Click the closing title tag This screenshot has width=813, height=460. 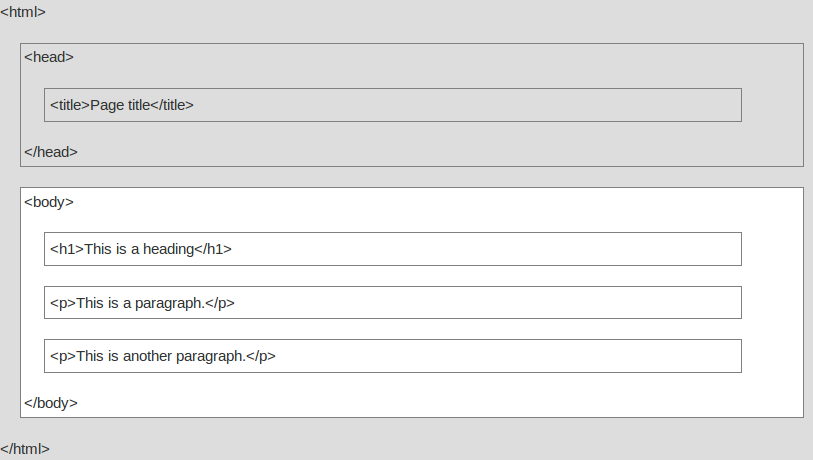(172, 105)
